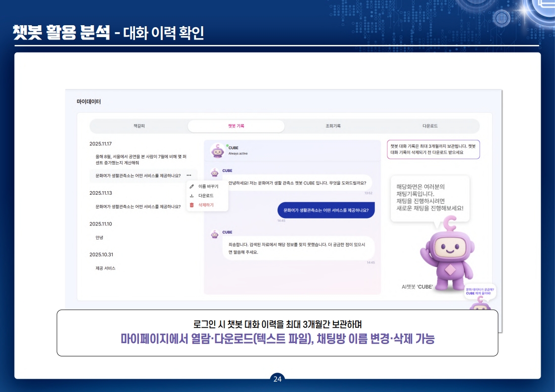Click the page number 24 badge
This screenshot has height=392, width=555.
click(277, 379)
